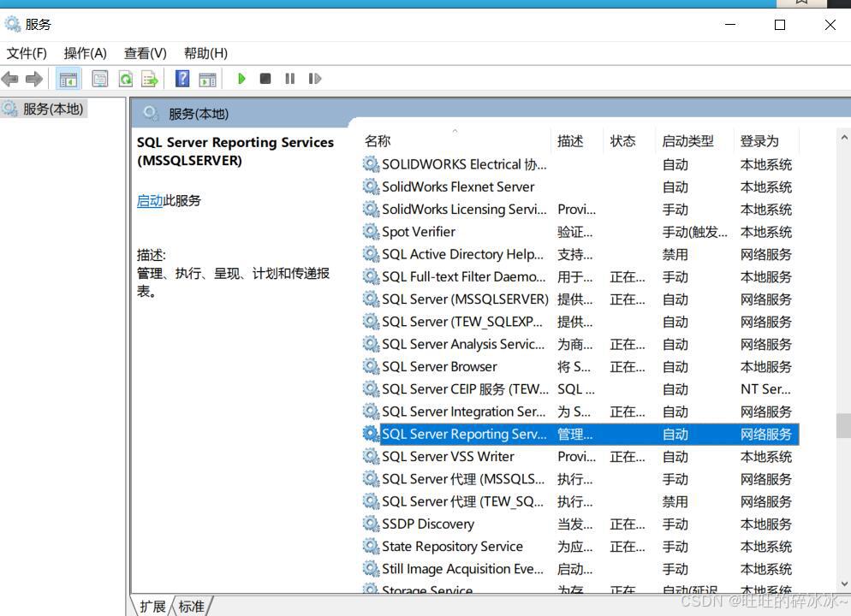851x616 pixels.
Task: Click the Forward arrow toolbar icon
Action: (x=33, y=80)
